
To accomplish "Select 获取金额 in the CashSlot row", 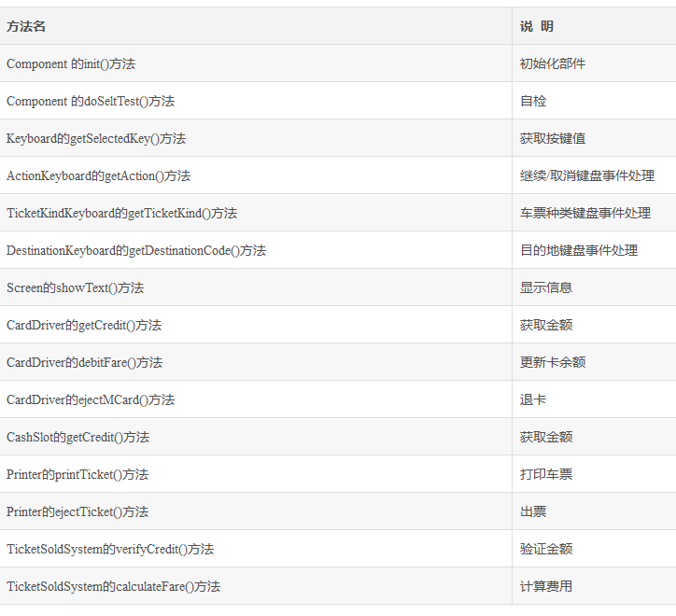I will click(594, 437).
